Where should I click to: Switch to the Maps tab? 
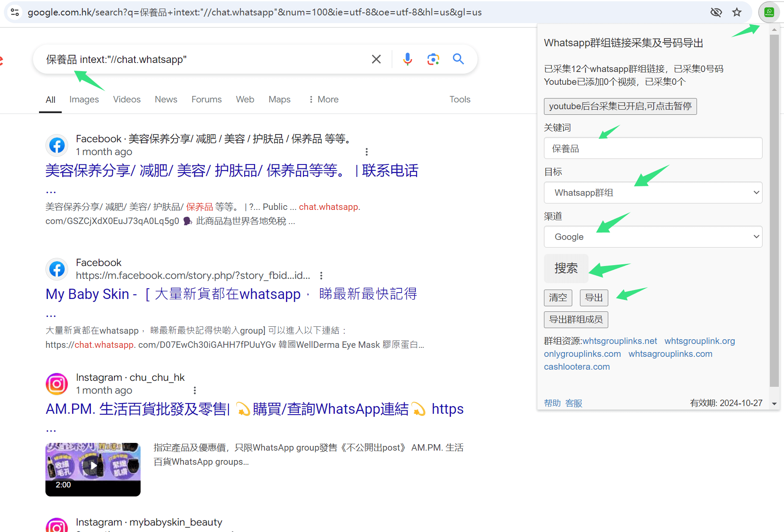pos(279,99)
